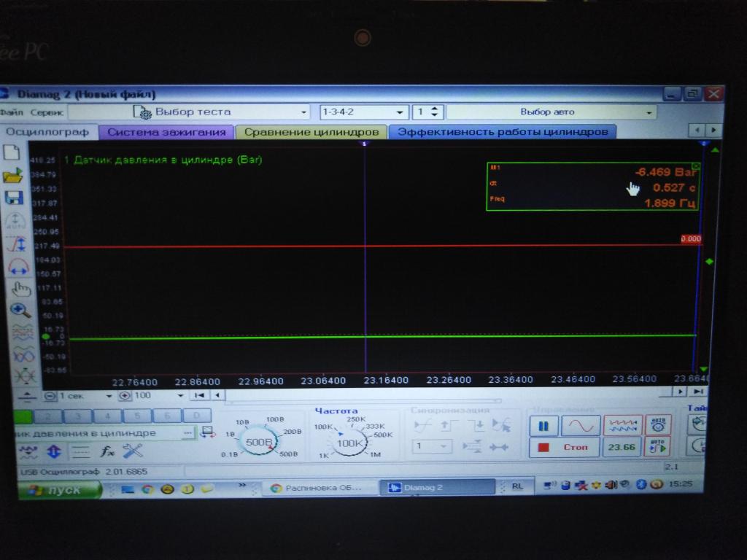Open the 1-3-4-2 firing order dropdown
Screen dimensions: 747x560
point(363,112)
